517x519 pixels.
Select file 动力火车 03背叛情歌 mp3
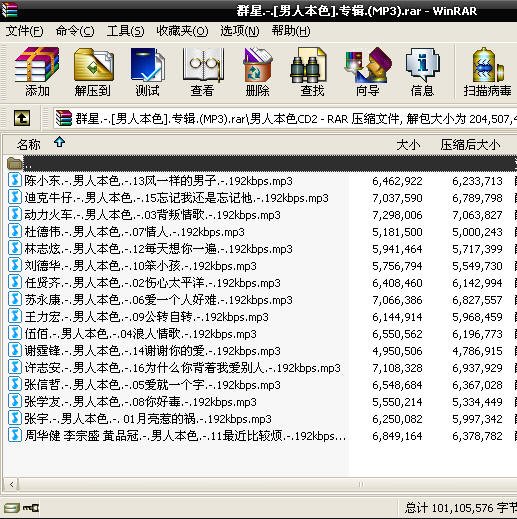152,215
